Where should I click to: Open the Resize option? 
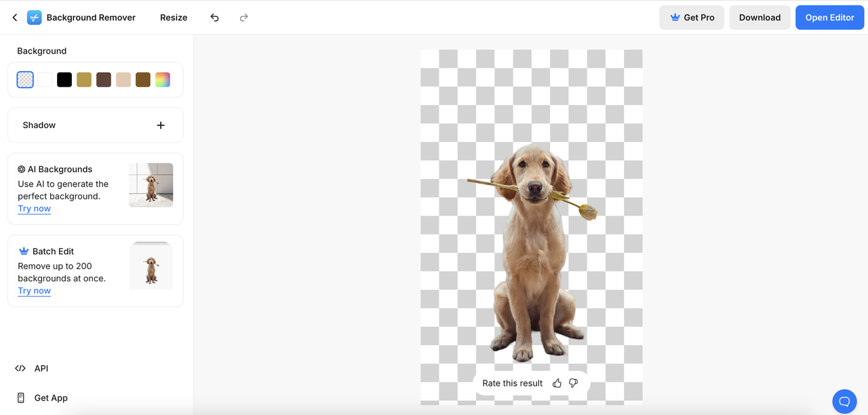point(174,18)
